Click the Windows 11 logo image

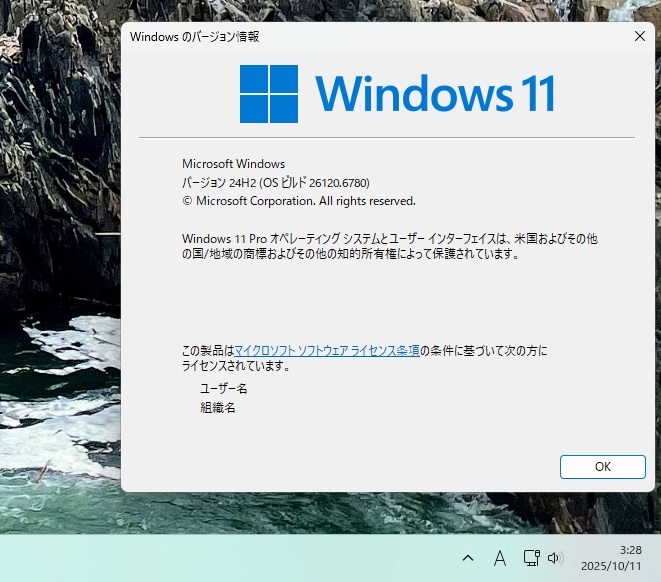pos(397,94)
